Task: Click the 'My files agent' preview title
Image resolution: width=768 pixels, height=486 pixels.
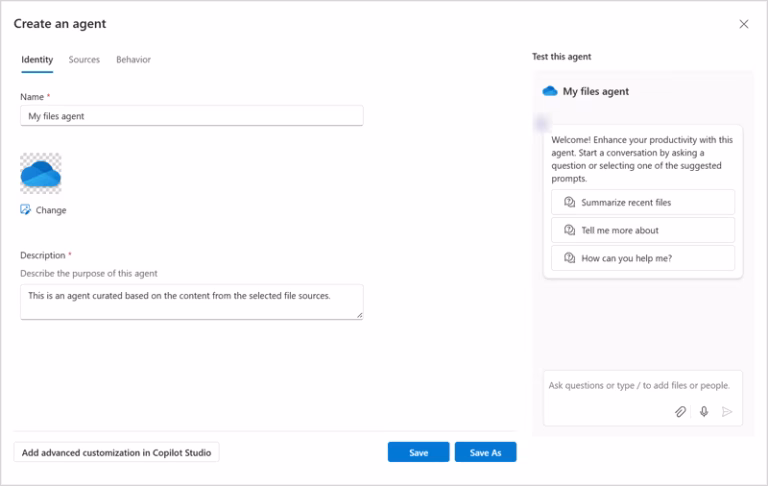Action: (x=596, y=92)
